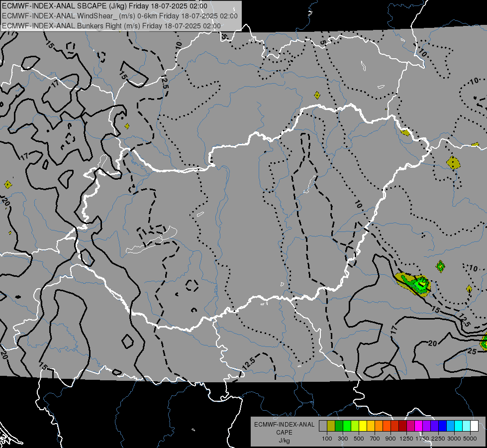Click the legend CAPE label
The width and height of the screenshot is (487, 448).
pyautogui.click(x=284, y=433)
